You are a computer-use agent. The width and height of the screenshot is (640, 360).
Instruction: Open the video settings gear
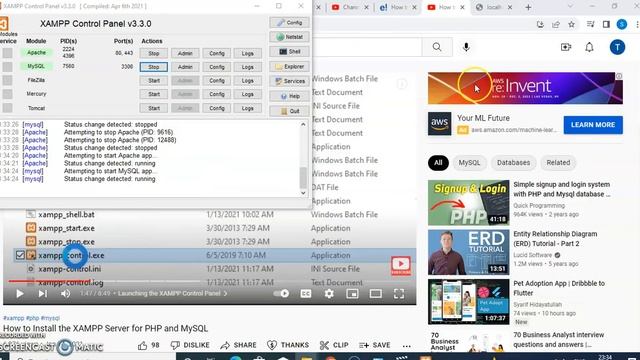pos(329,293)
